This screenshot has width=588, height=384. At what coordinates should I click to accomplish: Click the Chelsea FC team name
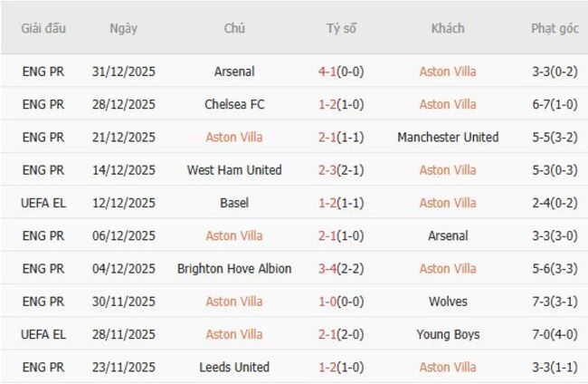click(x=234, y=104)
